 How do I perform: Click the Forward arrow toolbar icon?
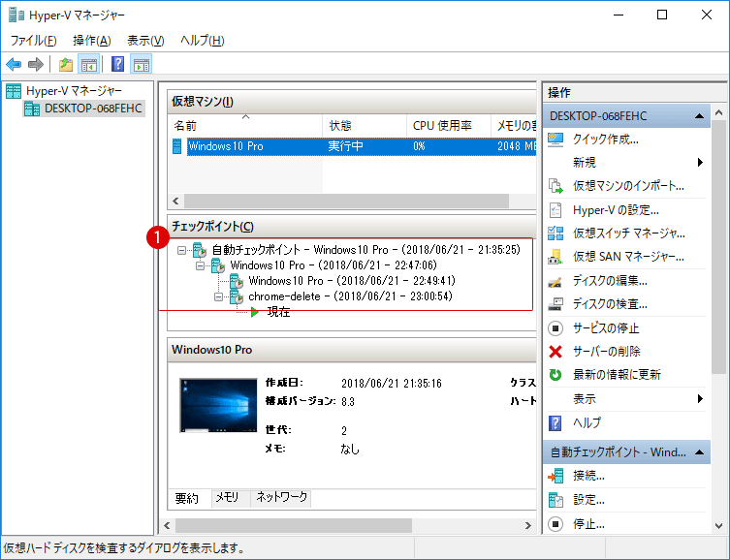(x=36, y=64)
